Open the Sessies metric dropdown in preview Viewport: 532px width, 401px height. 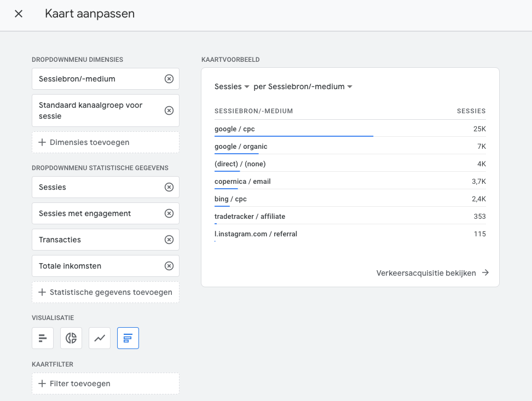tap(232, 86)
